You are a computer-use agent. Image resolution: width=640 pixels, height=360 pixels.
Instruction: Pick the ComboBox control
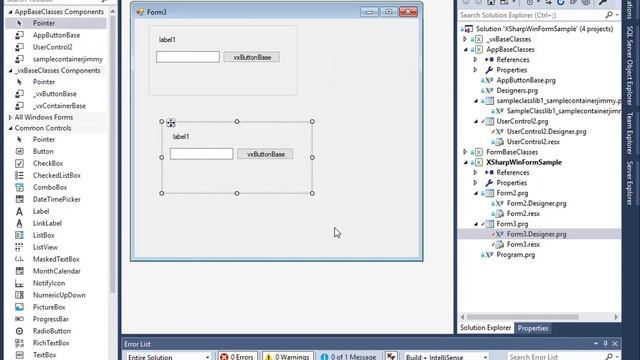50,187
